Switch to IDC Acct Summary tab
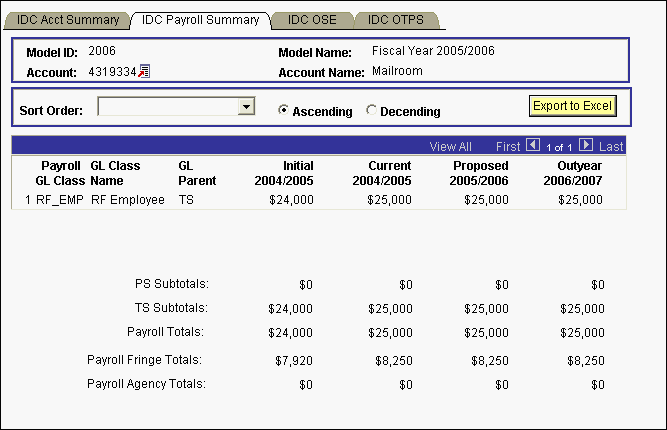This screenshot has height=430, width=667. [x=68, y=20]
